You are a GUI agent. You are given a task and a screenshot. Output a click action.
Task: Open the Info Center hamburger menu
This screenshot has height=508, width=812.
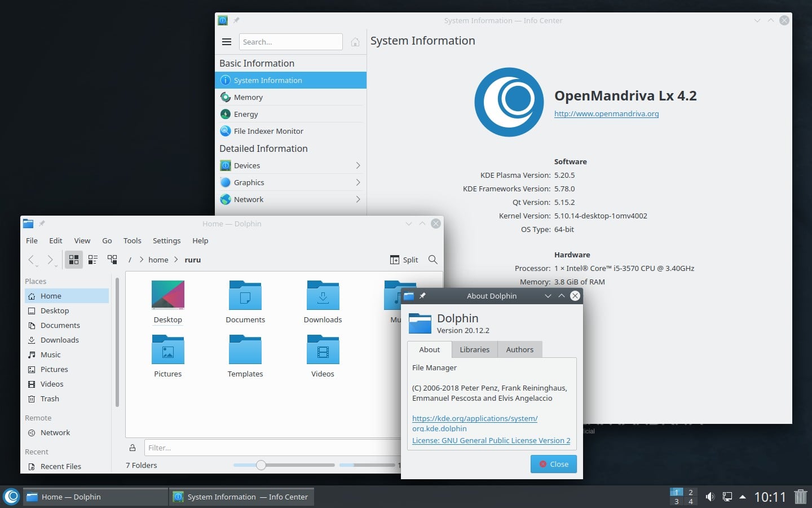[227, 41]
